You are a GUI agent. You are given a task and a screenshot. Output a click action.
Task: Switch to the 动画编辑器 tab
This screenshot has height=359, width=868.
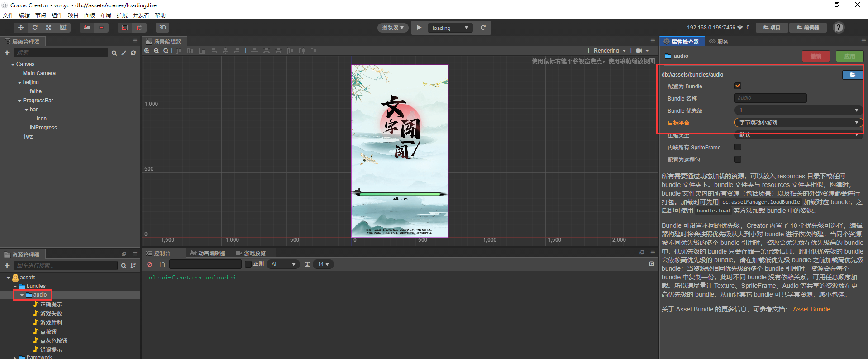[x=208, y=253]
